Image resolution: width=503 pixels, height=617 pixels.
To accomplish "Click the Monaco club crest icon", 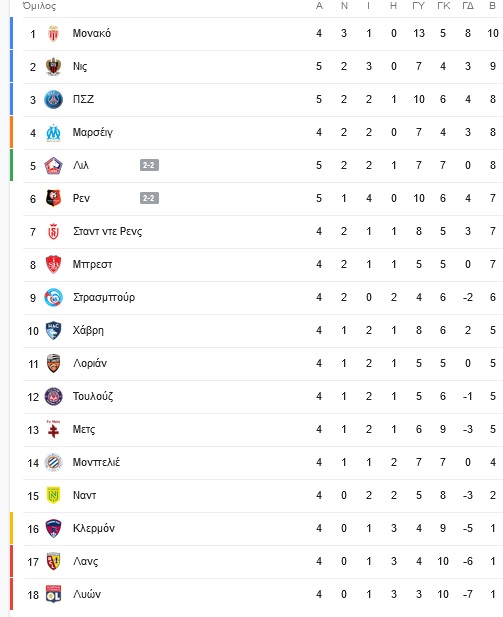I will pyautogui.click(x=54, y=33).
